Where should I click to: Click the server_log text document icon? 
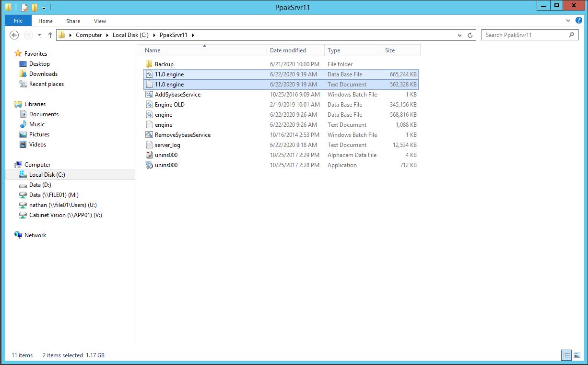[x=149, y=145]
